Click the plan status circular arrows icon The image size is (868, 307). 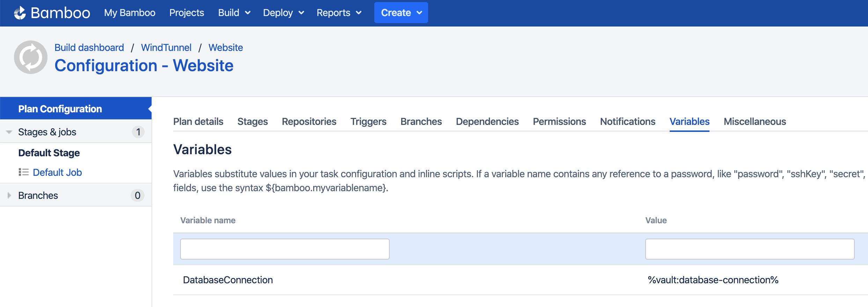click(x=31, y=57)
